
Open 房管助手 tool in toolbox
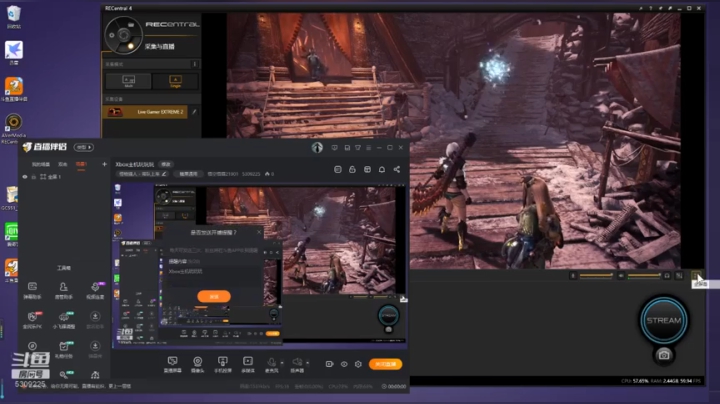(63, 291)
